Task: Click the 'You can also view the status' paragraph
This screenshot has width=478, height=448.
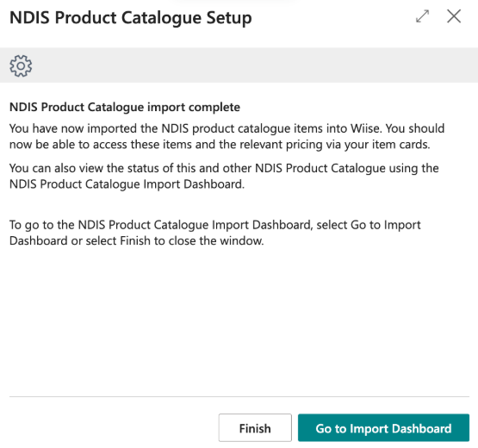Action: click(224, 176)
